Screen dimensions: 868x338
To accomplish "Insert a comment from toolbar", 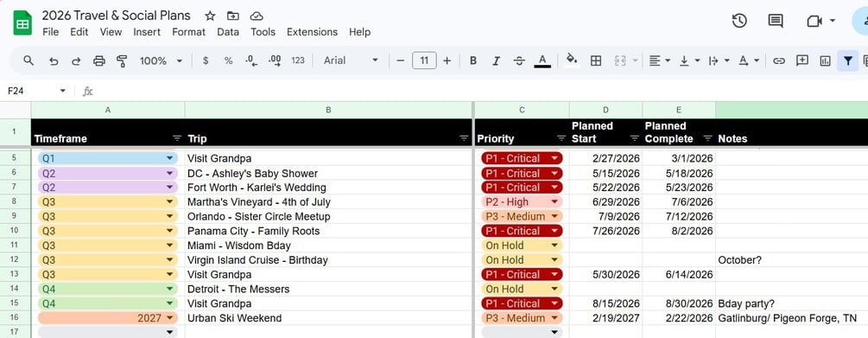I will click(802, 61).
